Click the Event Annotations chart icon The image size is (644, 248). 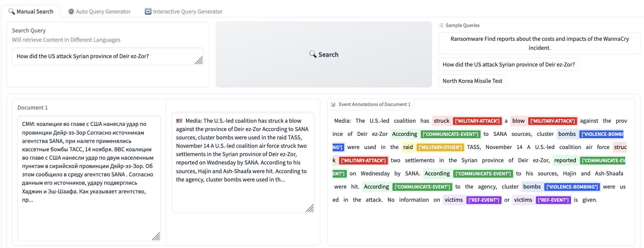point(333,104)
